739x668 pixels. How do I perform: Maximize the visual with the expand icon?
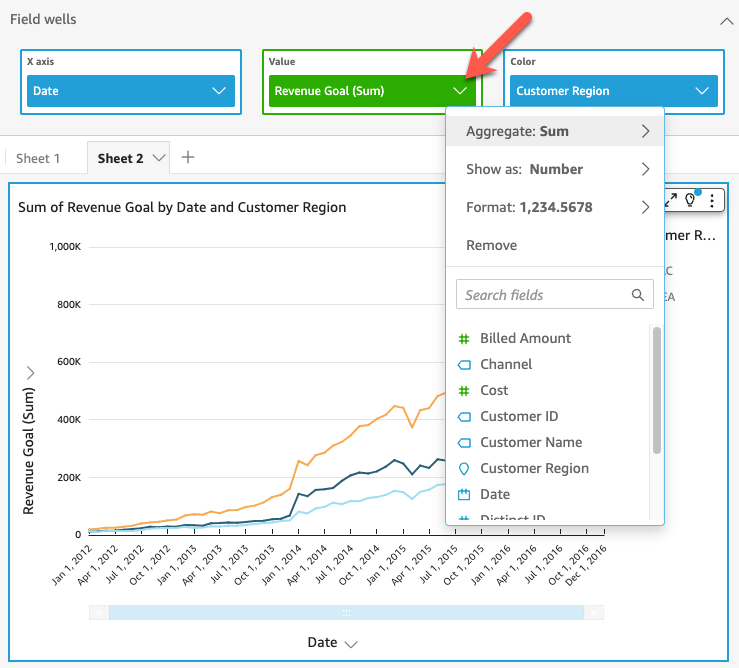(673, 200)
